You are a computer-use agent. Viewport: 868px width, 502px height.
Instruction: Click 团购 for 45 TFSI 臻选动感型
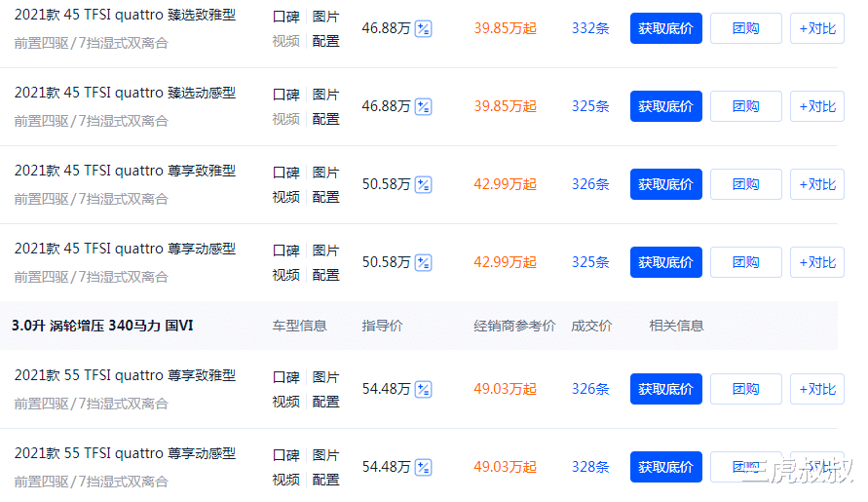(745, 106)
